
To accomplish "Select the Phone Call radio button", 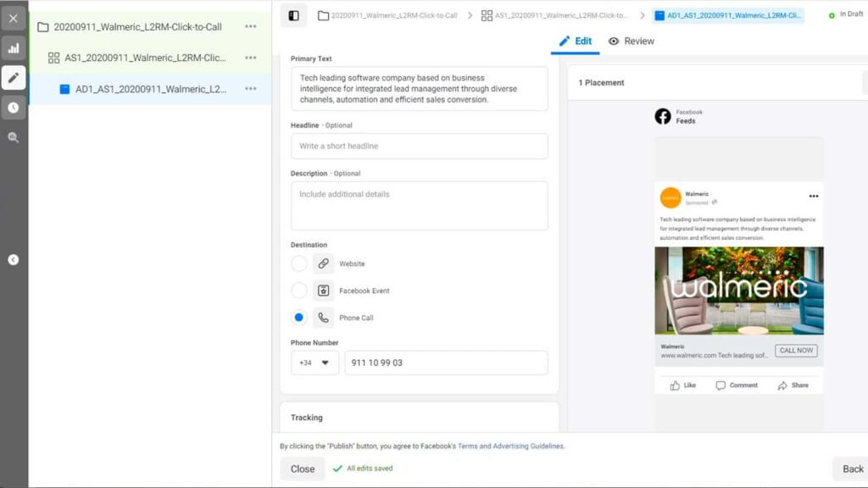I will (299, 318).
